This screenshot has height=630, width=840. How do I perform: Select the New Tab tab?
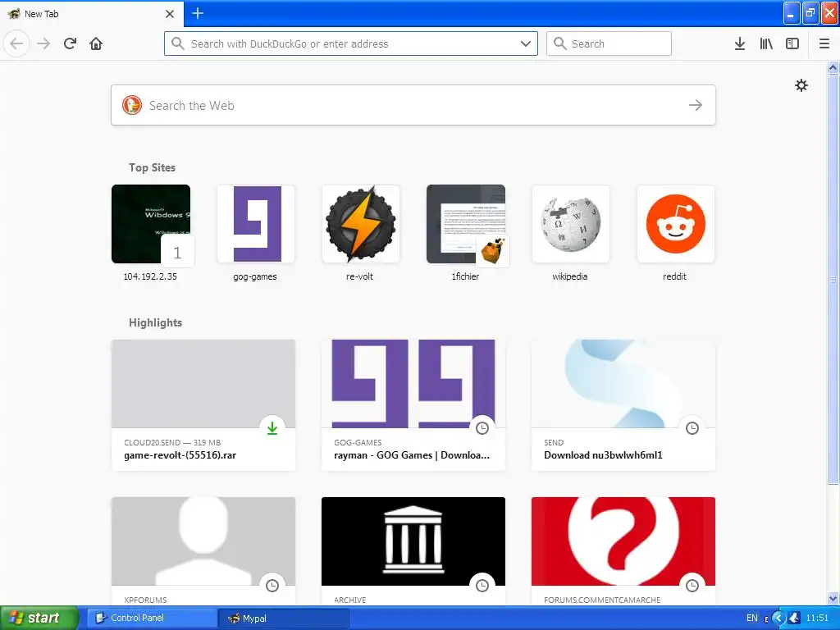click(92, 14)
